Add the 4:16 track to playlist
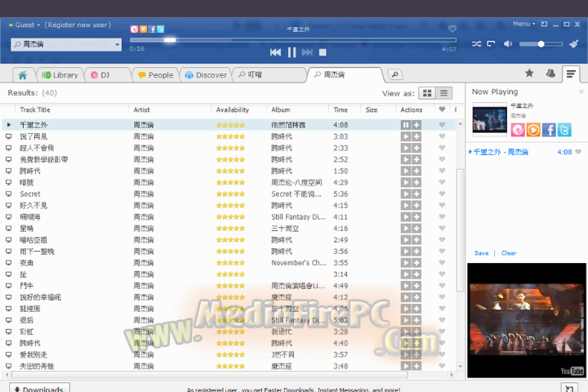 (416, 229)
